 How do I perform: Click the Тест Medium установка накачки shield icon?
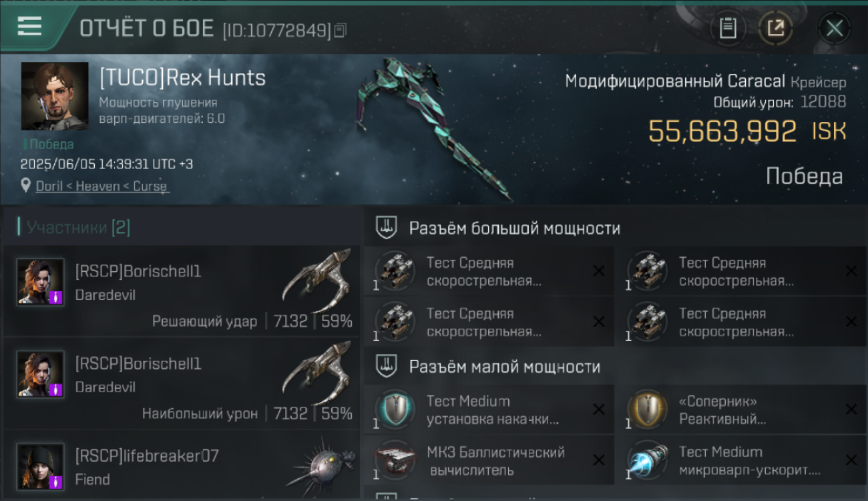pyautogui.click(x=396, y=409)
